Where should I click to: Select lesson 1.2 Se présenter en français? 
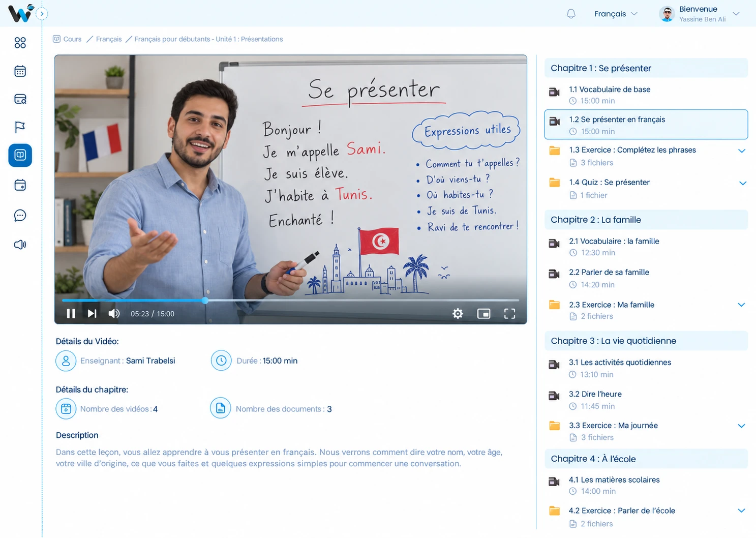646,125
